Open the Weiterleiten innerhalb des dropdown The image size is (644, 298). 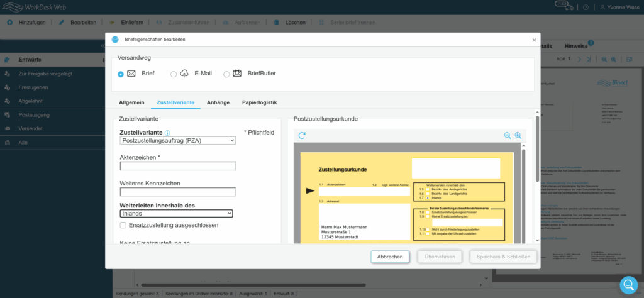click(176, 214)
